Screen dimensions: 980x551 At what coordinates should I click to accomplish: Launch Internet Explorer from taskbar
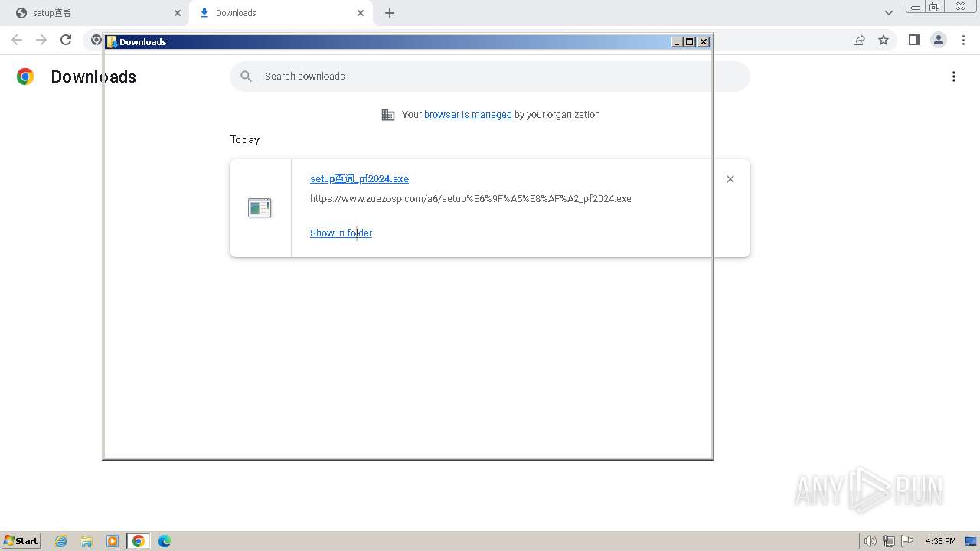coord(61,541)
